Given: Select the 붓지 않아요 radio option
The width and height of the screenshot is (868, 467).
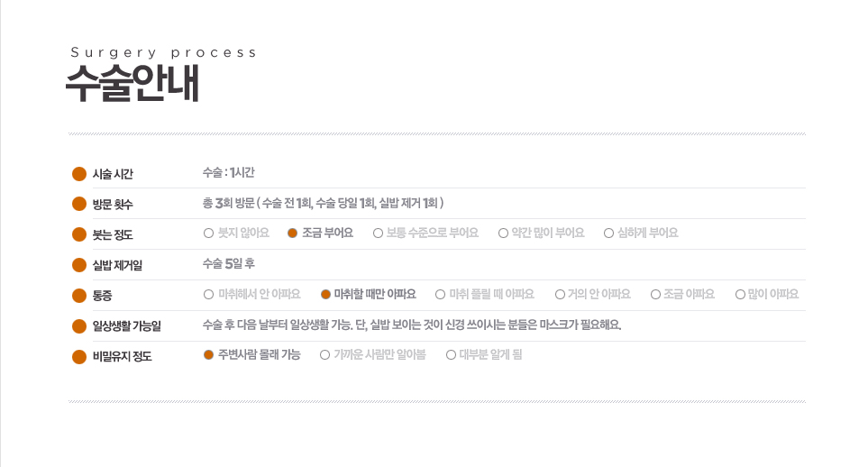Looking at the screenshot, I should pyautogui.click(x=209, y=233).
